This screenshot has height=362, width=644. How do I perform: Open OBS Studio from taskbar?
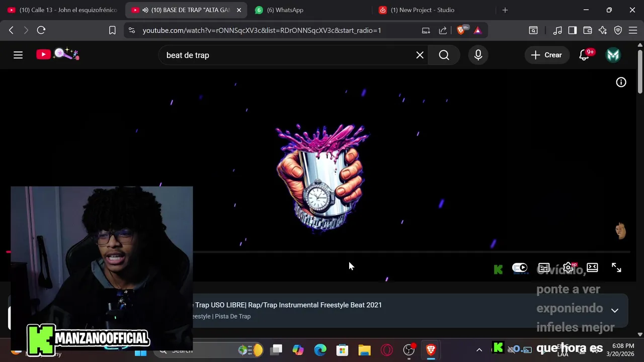(409, 350)
